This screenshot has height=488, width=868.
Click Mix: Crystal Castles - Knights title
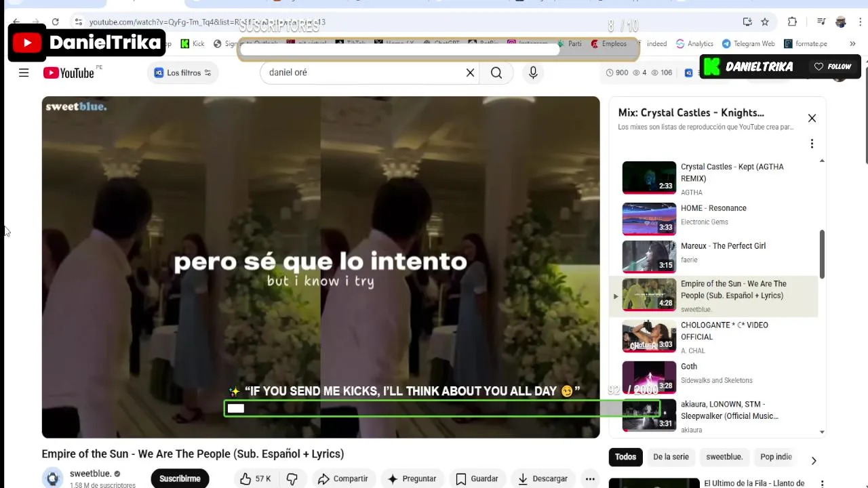pos(691,113)
